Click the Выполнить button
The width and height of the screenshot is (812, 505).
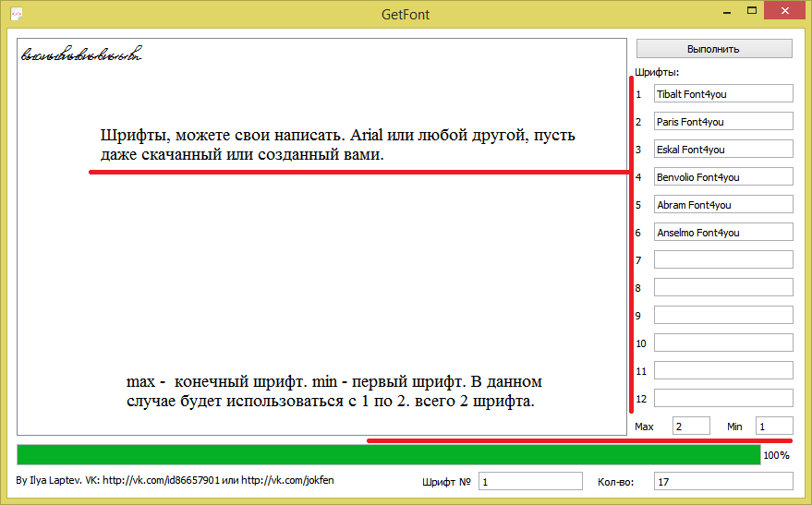[x=713, y=49]
